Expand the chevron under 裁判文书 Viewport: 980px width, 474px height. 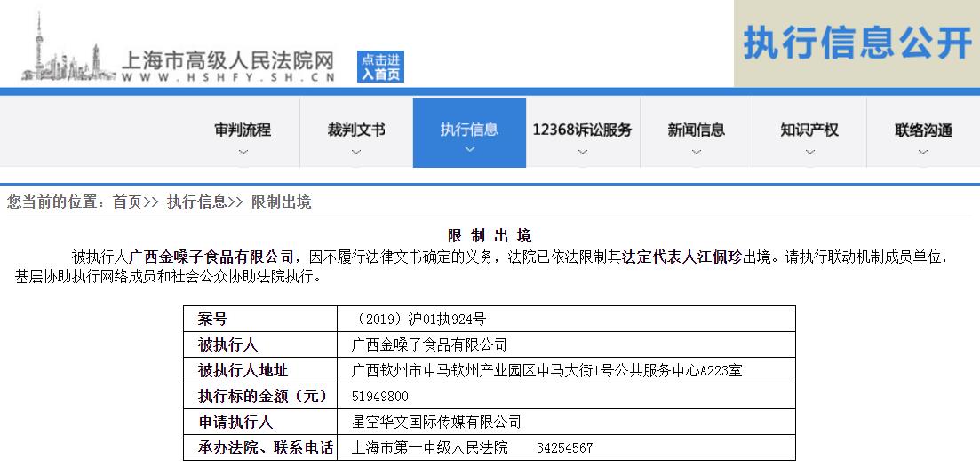[356, 152]
